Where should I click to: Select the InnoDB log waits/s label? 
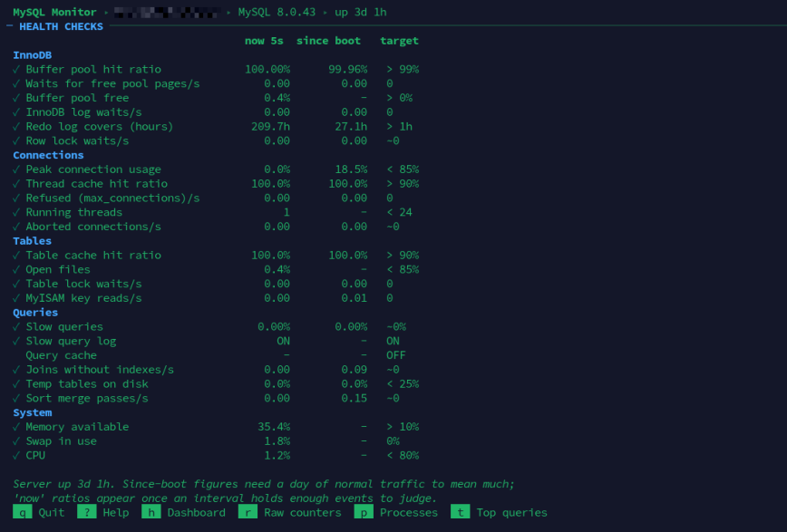click(x=83, y=111)
